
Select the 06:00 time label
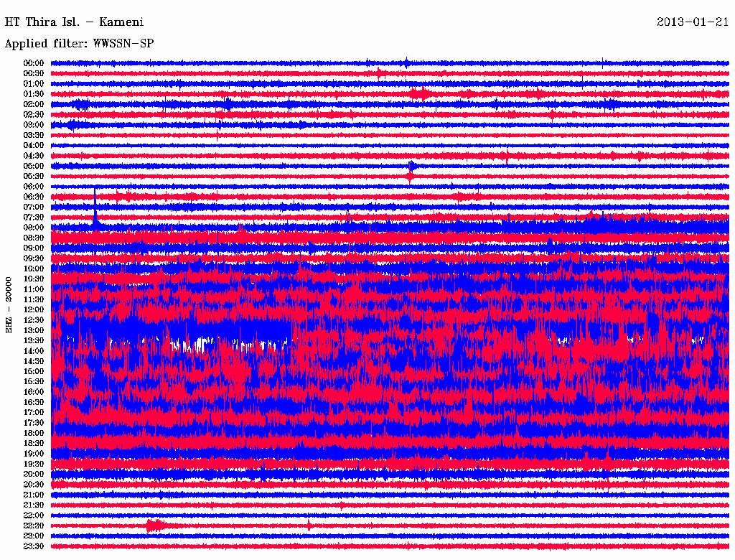(x=33, y=186)
